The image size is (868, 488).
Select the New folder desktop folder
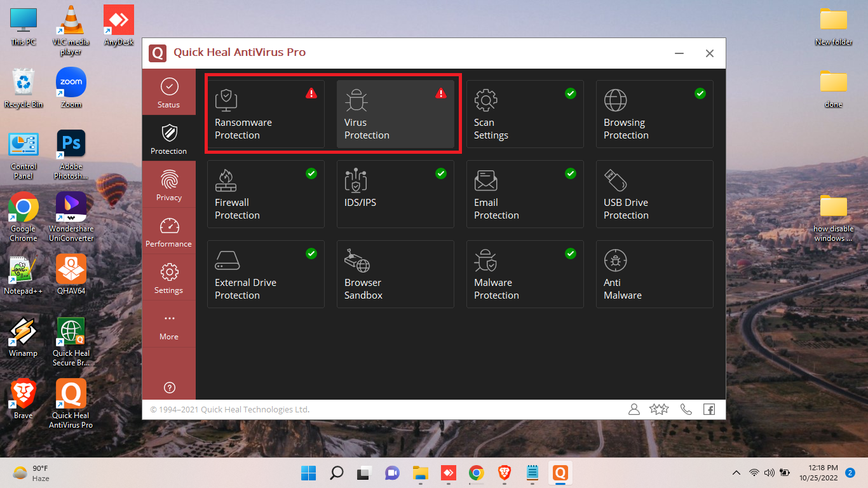pyautogui.click(x=834, y=27)
